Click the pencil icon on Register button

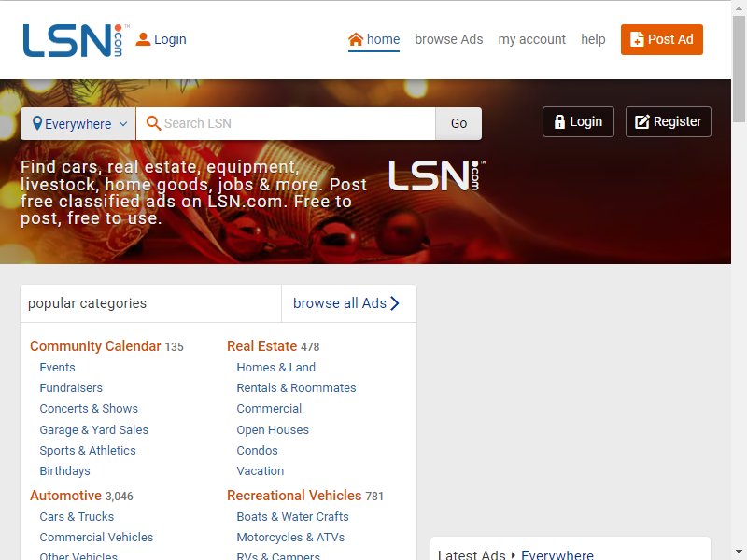point(642,122)
